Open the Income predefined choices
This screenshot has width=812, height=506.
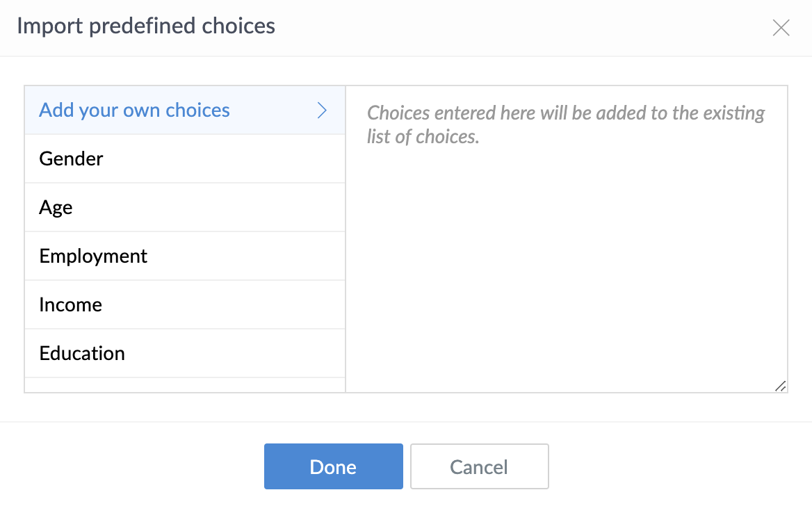(x=71, y=305)
